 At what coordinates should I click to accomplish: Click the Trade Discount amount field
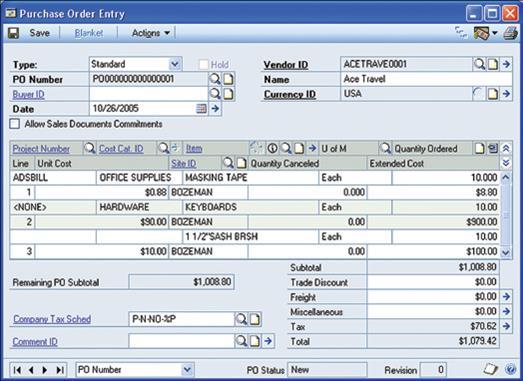click(433, 282)
